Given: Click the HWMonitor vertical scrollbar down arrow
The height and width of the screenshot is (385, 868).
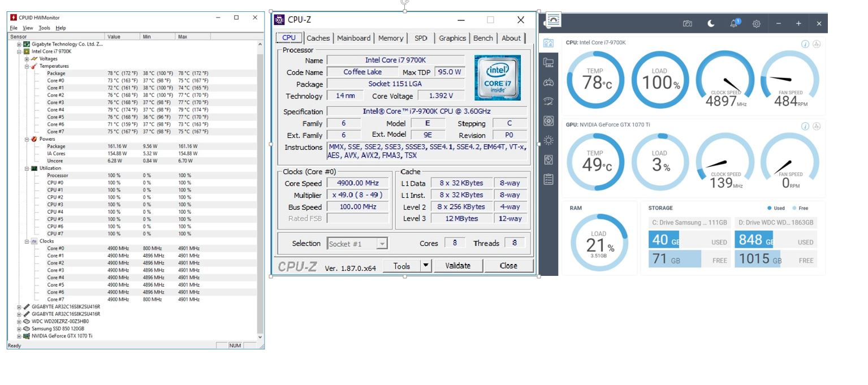Looking at the screenshot, I should (x=260, y=337).
